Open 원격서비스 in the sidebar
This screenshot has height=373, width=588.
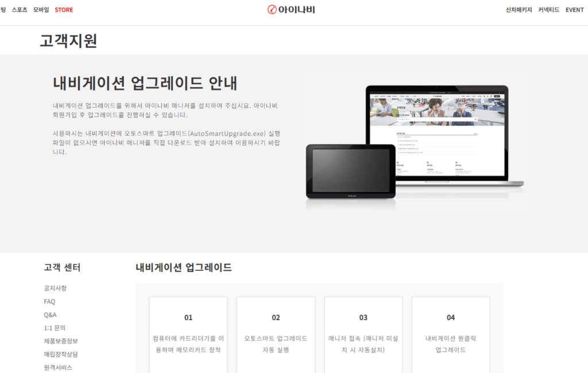point(58,367)
